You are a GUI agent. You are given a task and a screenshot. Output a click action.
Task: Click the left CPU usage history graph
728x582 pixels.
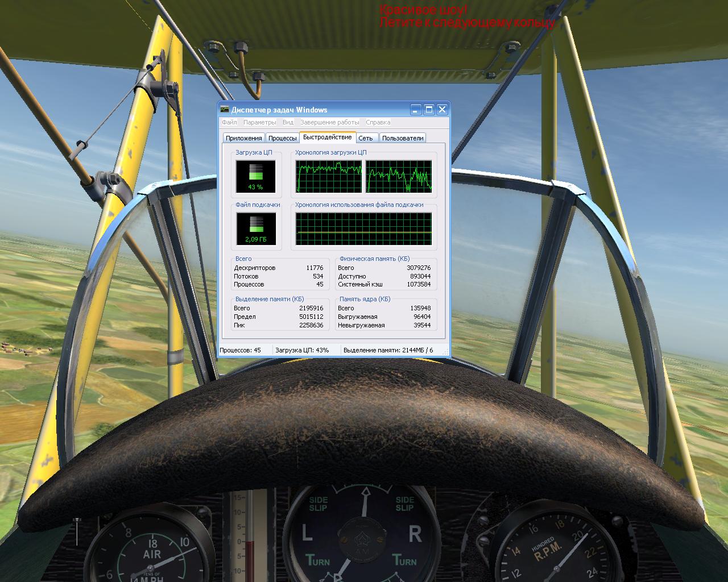point(329,176)
